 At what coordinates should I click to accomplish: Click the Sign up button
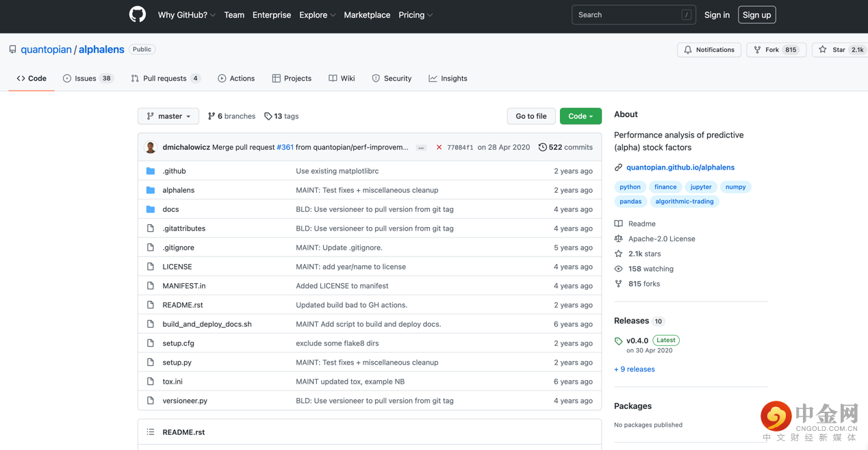(x=756, y=15)
